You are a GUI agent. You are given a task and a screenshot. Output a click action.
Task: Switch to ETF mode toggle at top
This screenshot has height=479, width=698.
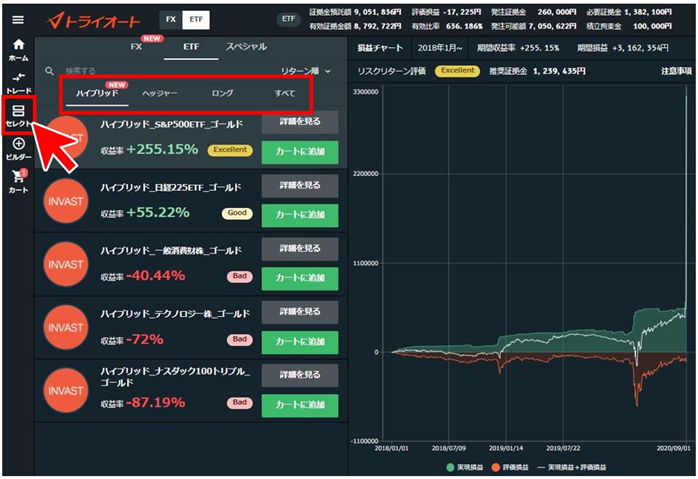tap(196, 20)
